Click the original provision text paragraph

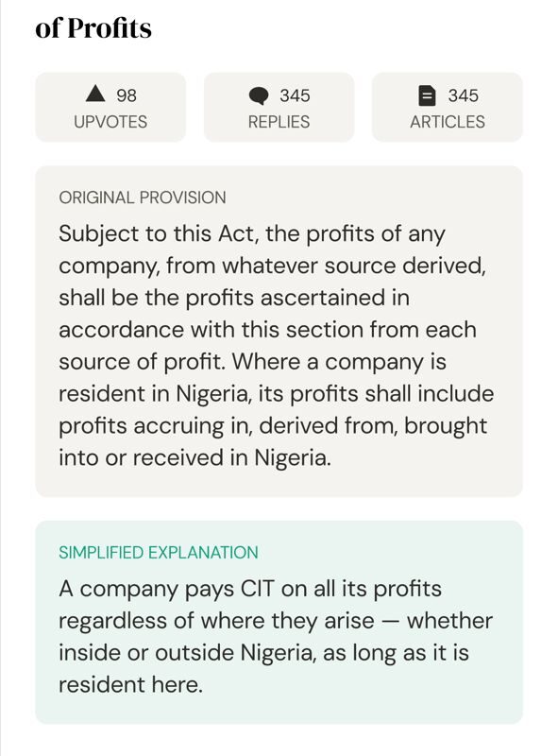pos(276,345)
